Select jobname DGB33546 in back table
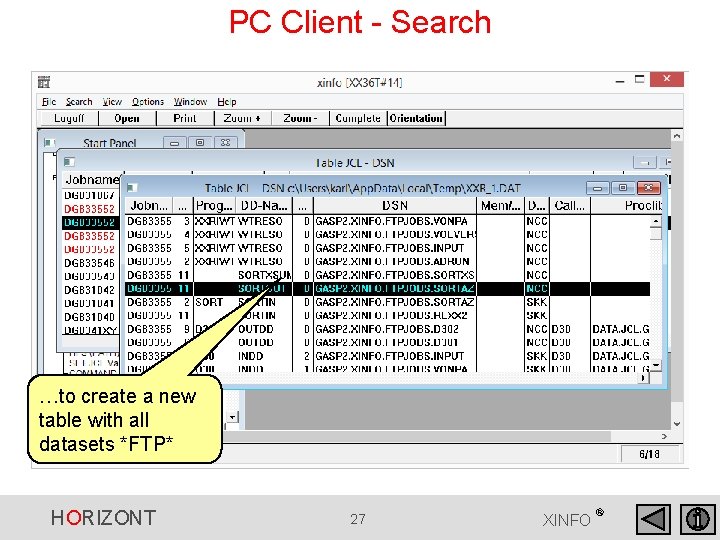720x540 pixels. click(x=89, y=263)
